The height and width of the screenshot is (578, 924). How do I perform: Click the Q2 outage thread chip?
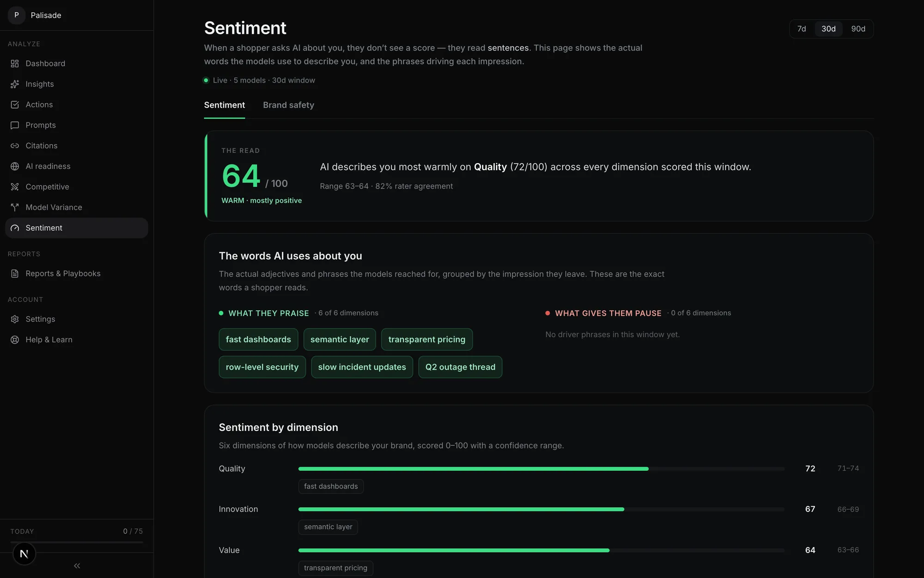460,367
